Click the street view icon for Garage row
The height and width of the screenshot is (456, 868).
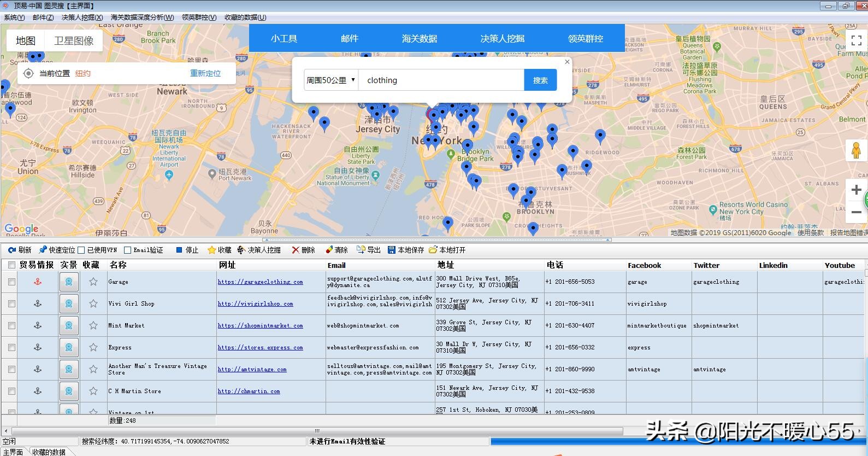click(x=69, y=282)
